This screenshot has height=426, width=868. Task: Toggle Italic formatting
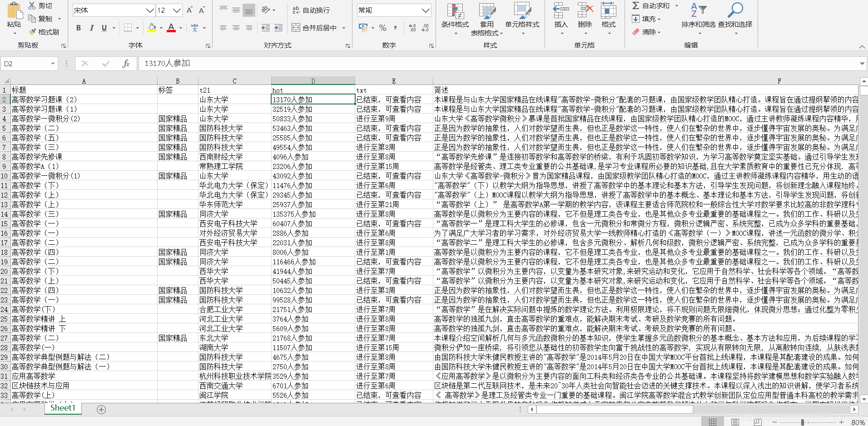point(91,28)
